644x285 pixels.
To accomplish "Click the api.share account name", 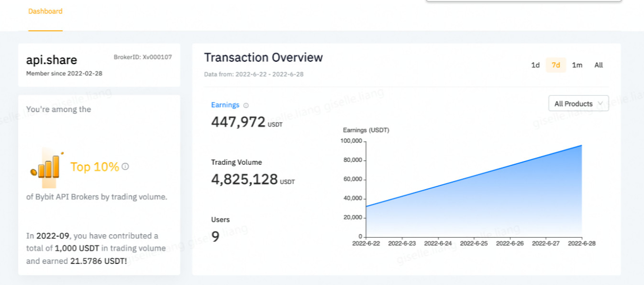I will tap(52, 60).
